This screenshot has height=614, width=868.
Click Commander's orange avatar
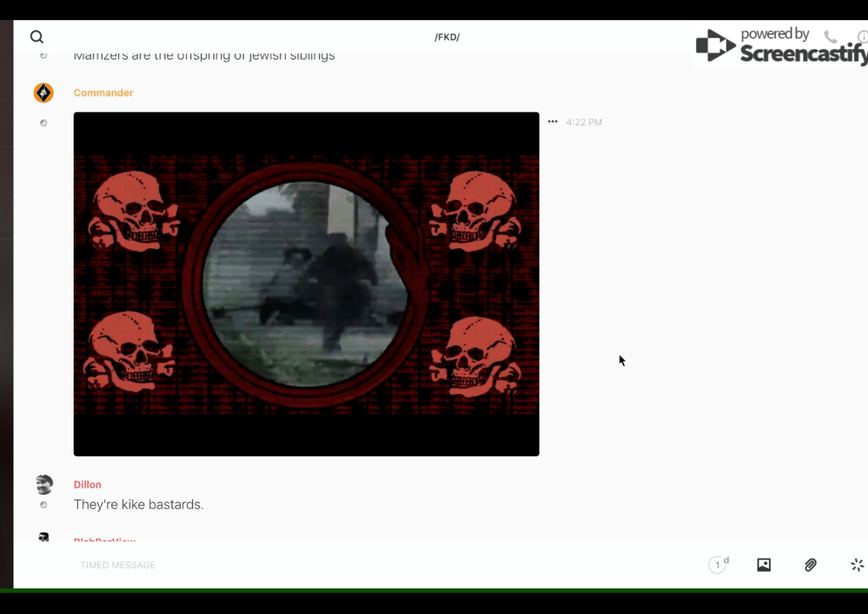pyautogui.click(x=44, y=93)
